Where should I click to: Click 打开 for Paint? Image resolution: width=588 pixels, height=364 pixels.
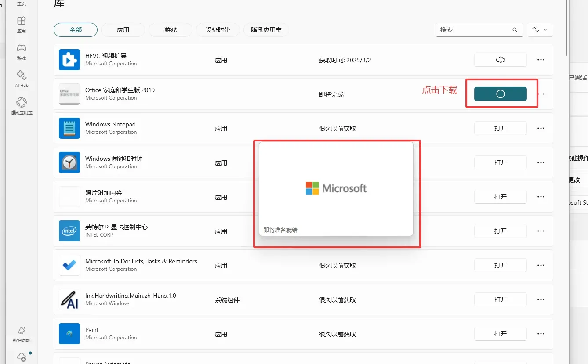tap(501, 333)
